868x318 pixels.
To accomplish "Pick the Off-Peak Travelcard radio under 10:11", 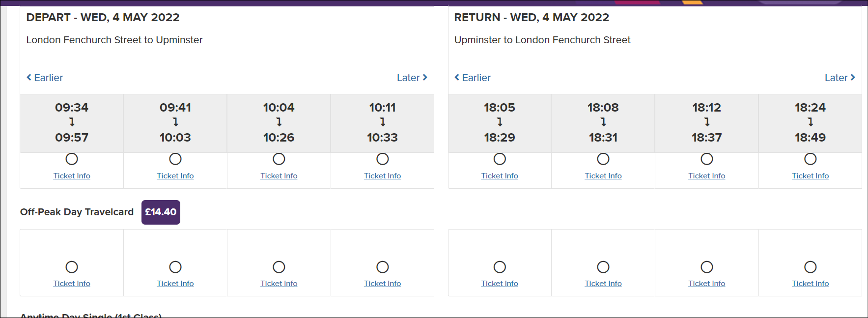I will [382, 266].
